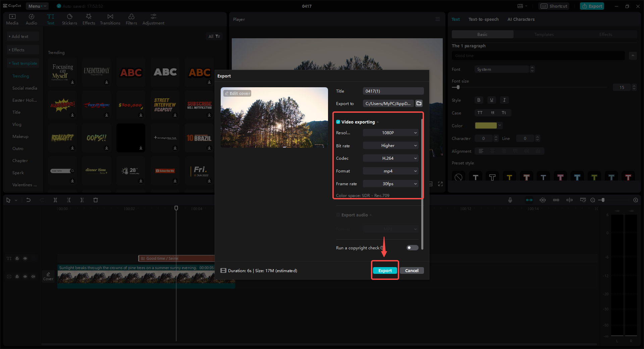Select the Effects panel icon
The image size is (644, 349).
[x=89, y=19]
